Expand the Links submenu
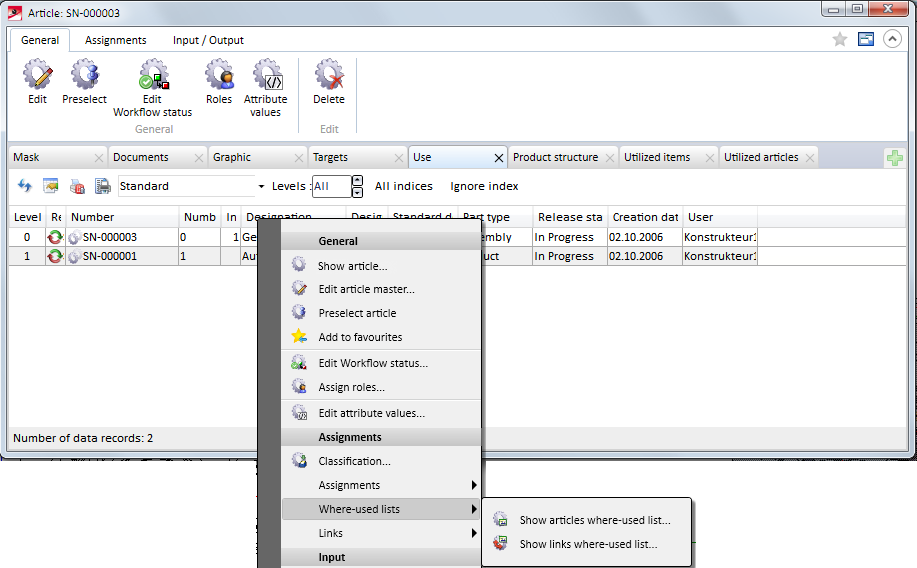This screenshot has width=917, height=568. point(380,533)
